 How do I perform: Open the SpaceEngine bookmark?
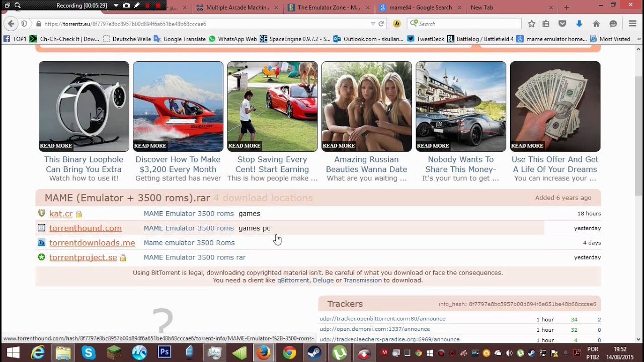click(295, 39)
